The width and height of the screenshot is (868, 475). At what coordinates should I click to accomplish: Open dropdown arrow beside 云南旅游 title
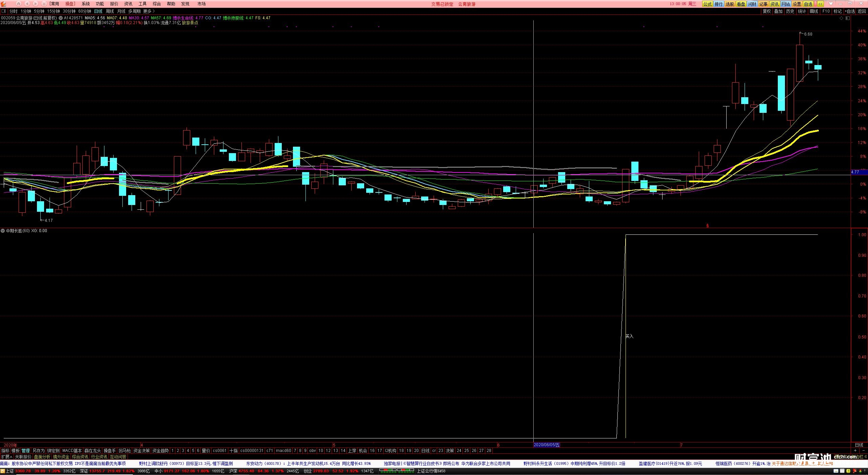60,18
